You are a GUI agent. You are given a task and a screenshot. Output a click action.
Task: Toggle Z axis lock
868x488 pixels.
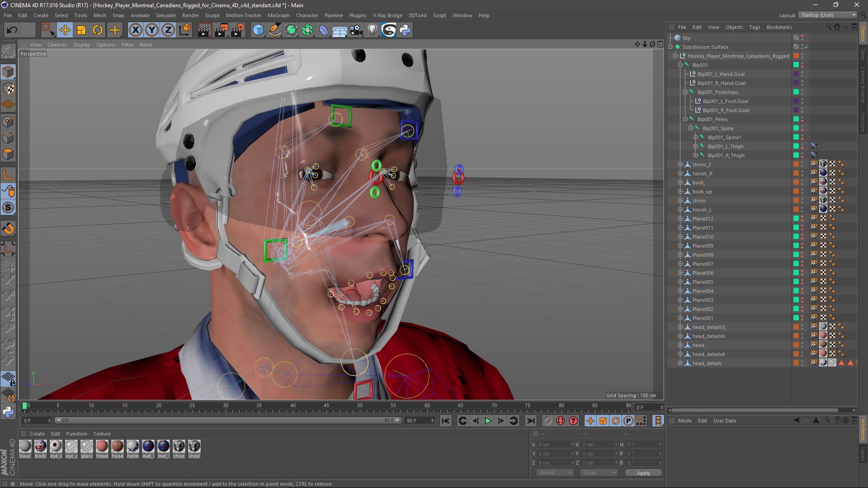(168, 30)
